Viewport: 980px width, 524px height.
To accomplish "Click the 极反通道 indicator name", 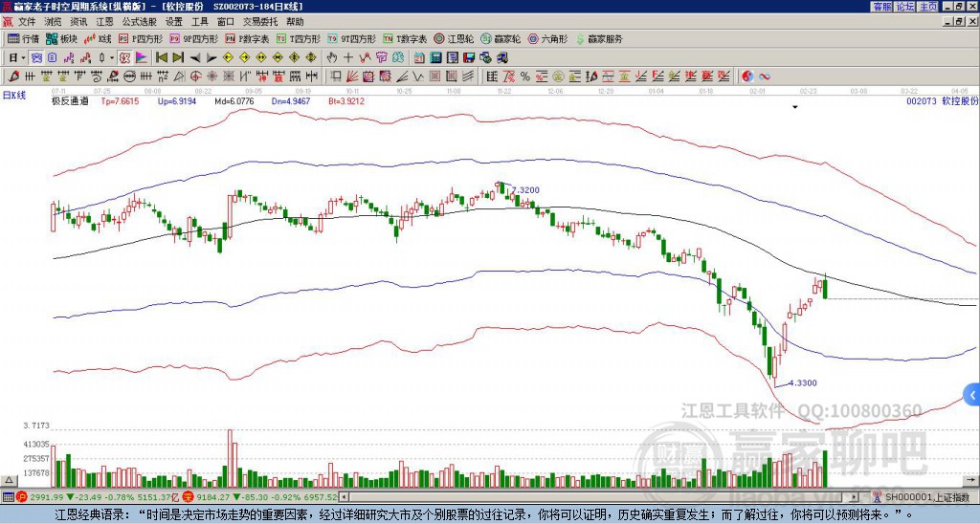I will [70, 100].
